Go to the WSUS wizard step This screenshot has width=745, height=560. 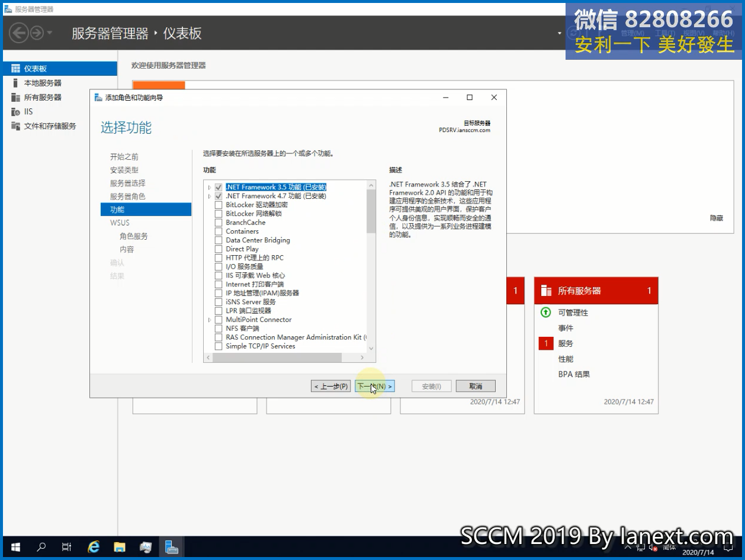(120, 223)
